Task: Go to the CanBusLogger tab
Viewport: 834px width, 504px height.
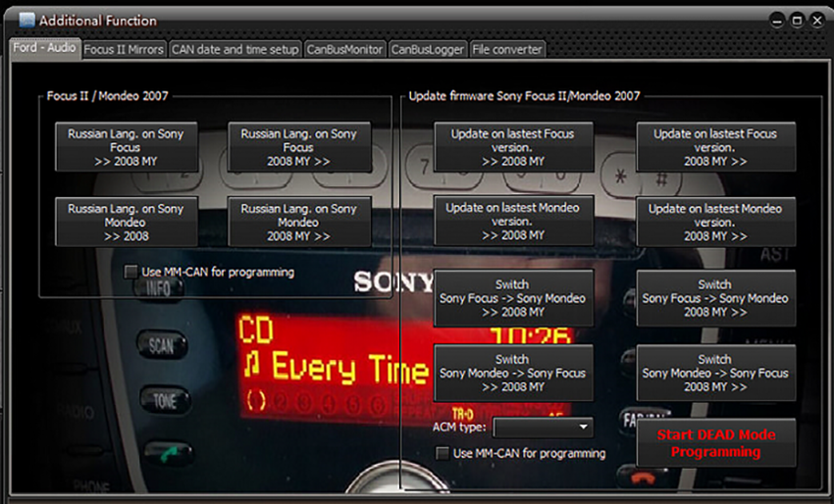Action: (x=428, y=49)
